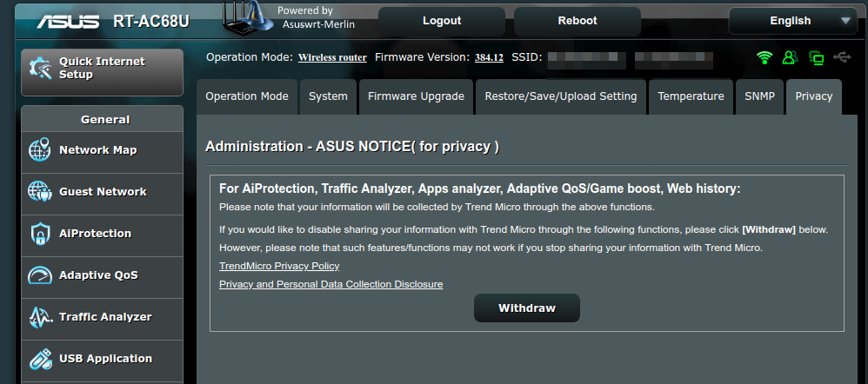Click the connected clients users status icon

coord(791,57)
